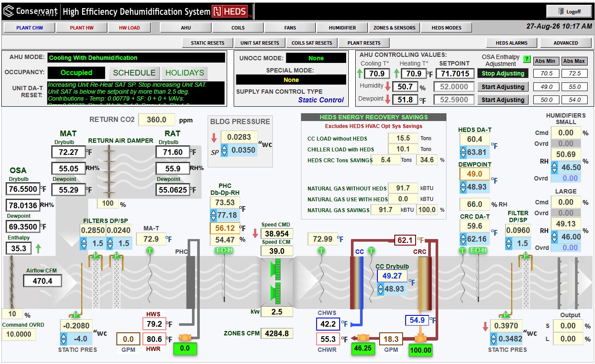The height and width of the screenshot is (364, 595).
Task: Select the supply fan graphic
Action: pos(277,282)
